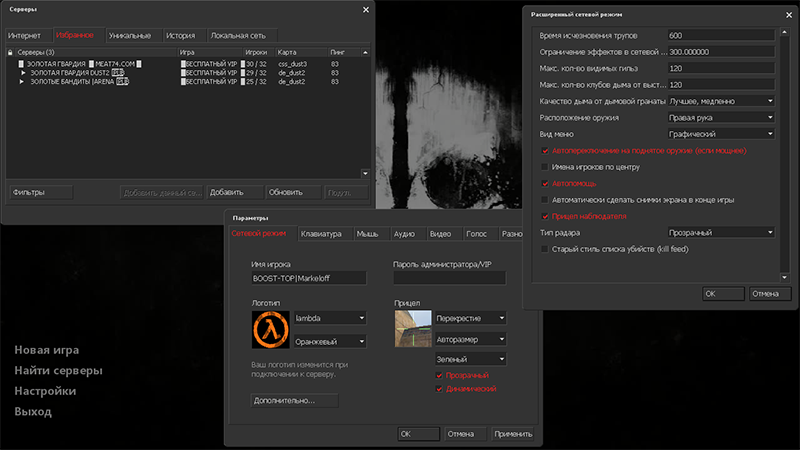Sort servers by Игроки column header
Image resolution: width=800 pixels, height=450 pixels.
(x=258, y=52)
